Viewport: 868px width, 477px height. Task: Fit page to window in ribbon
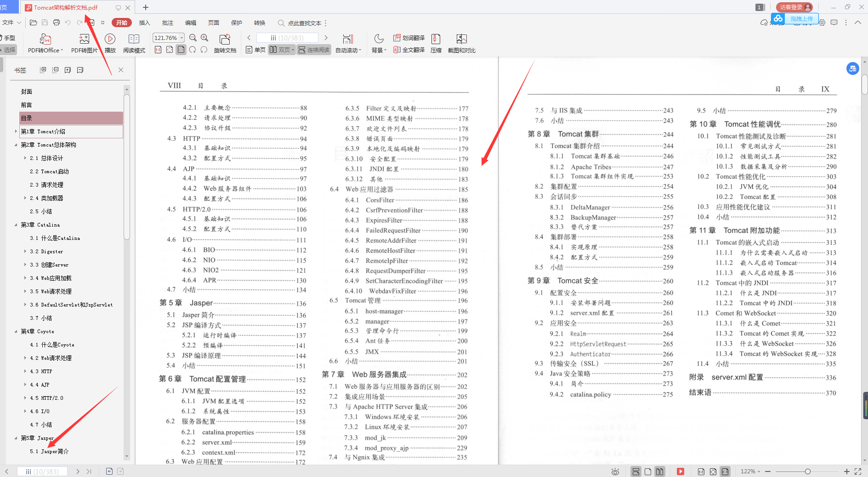[170, 50]
